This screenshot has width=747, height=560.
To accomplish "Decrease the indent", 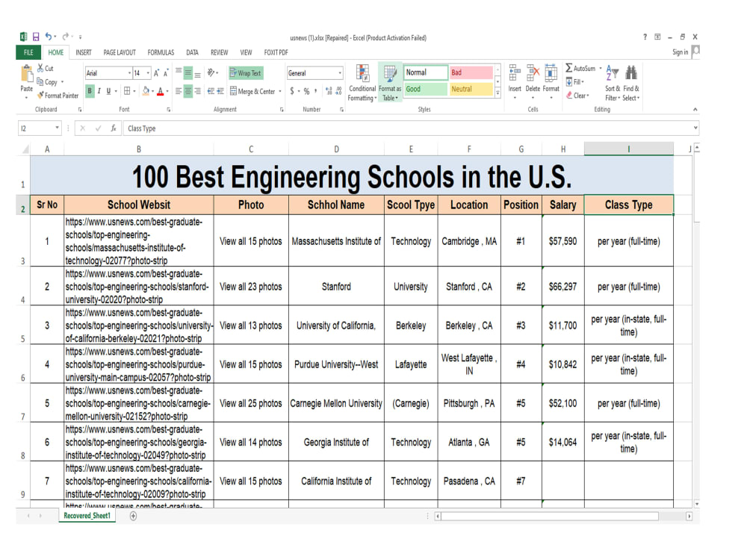I will tap(211, 91).
